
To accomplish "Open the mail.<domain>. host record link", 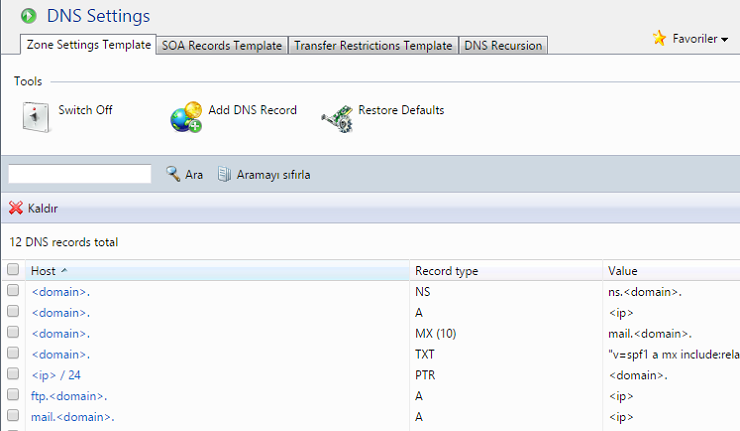I will [72, 416].
